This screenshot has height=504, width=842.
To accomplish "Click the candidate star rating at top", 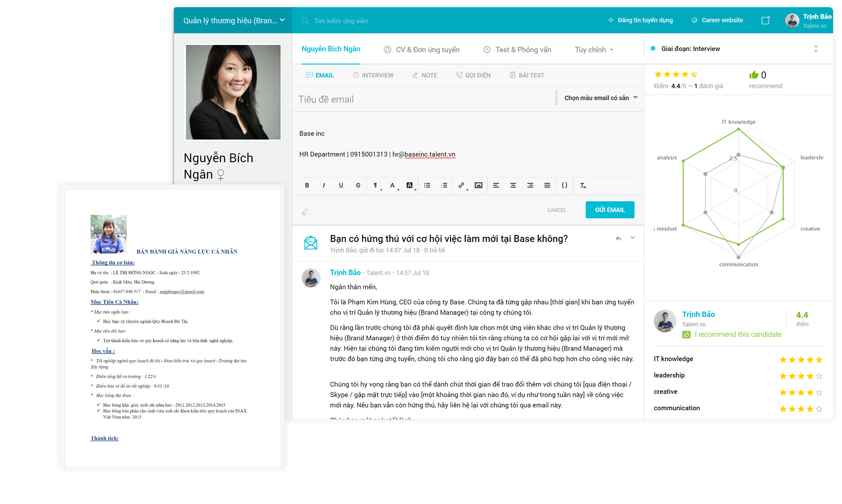I will click(676, 75).
